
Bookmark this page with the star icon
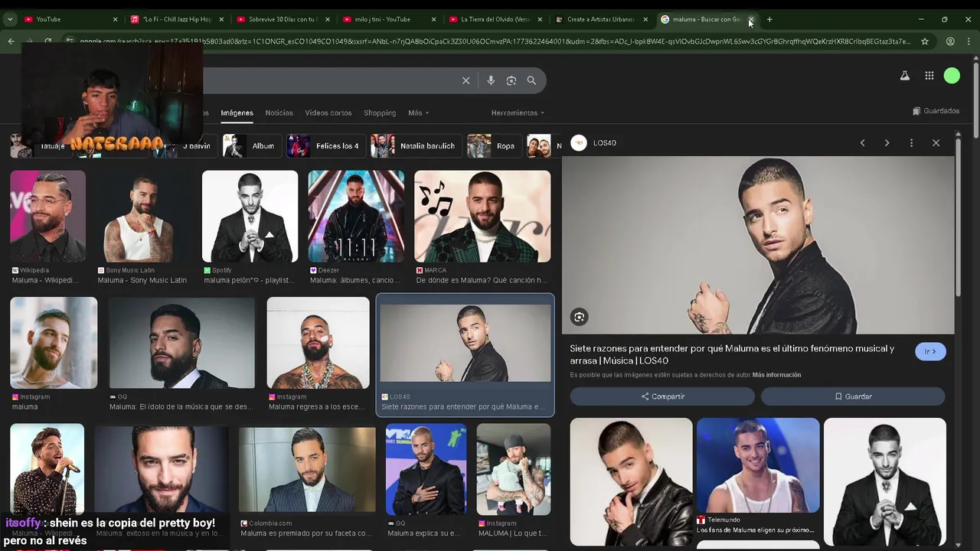tap(925, 41)
